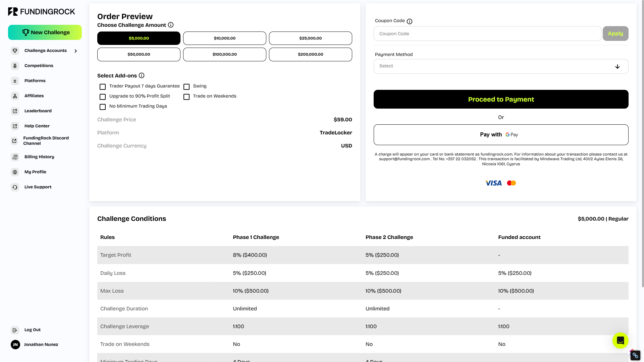Image resolution: width=644 pixels, height=362 pixels.
Task: Tick No Minimum Trading Days checkbox
Action: click(103, 107)
